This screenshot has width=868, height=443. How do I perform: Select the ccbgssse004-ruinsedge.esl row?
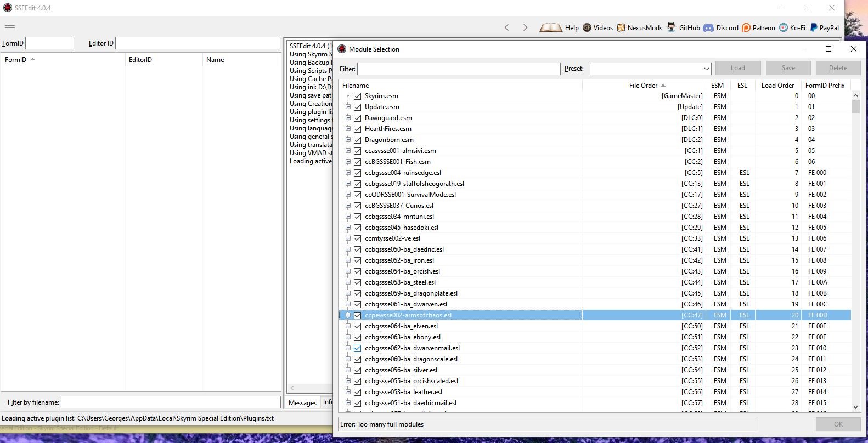[x=595, y=173]
